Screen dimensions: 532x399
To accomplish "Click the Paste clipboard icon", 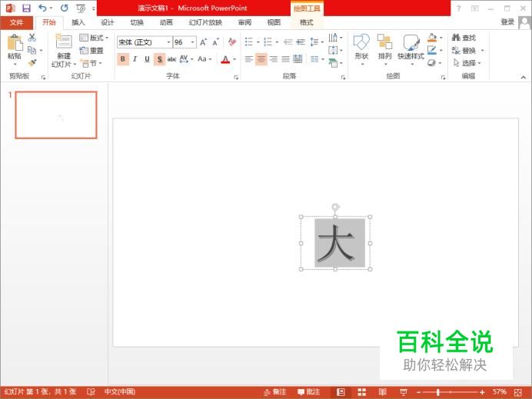I will tap(15, 43).
